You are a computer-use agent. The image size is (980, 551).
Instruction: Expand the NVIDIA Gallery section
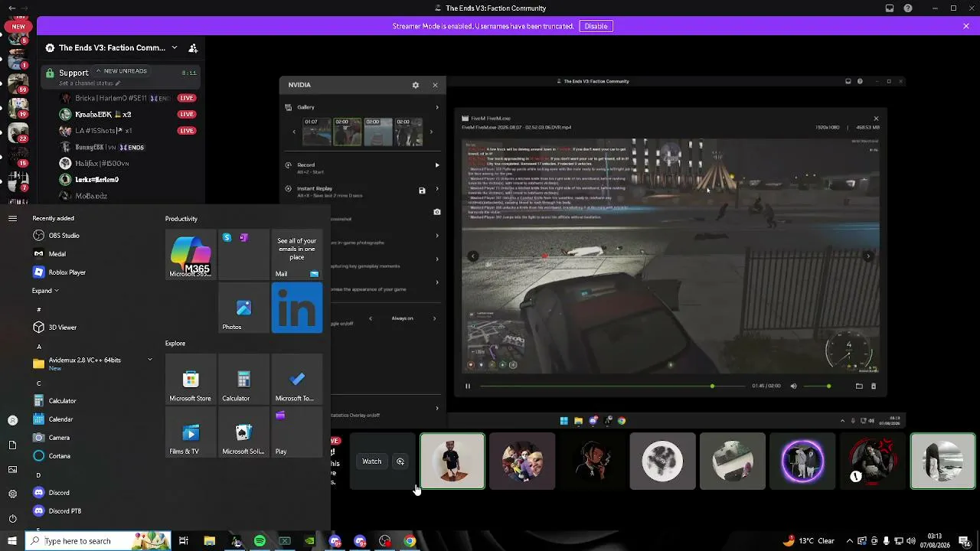tap(437, 107)
